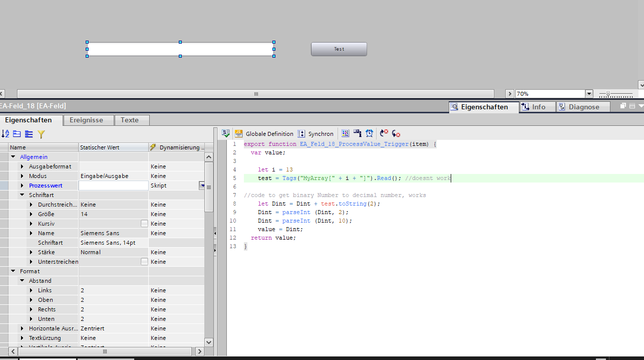Click the colored grid snippet icon

345,133
